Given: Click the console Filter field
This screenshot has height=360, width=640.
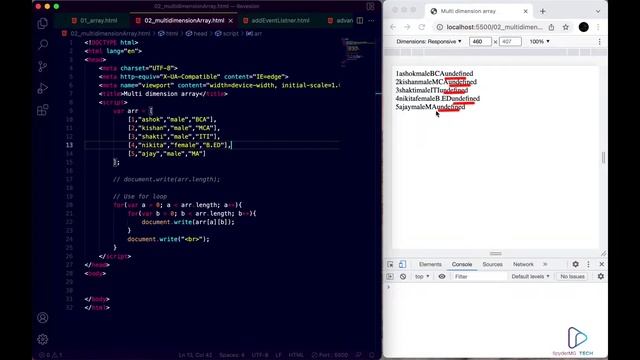Looking at the screenshot, I should click(479, 276).
